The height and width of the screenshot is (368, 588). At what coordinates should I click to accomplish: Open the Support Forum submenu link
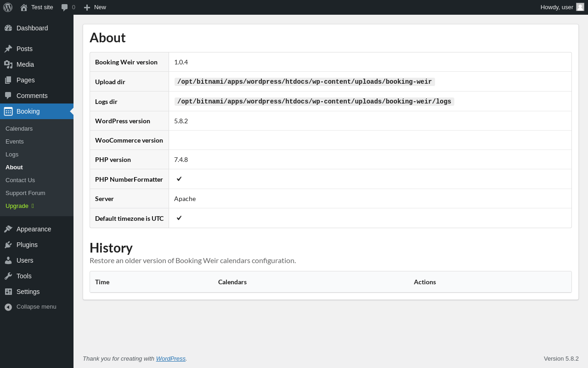25,193
